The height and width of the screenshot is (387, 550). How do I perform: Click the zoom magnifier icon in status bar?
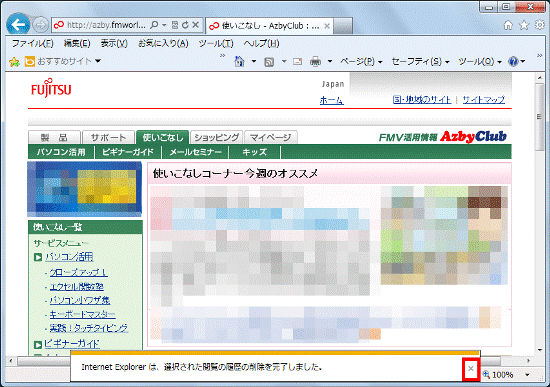tap(486, 374)
